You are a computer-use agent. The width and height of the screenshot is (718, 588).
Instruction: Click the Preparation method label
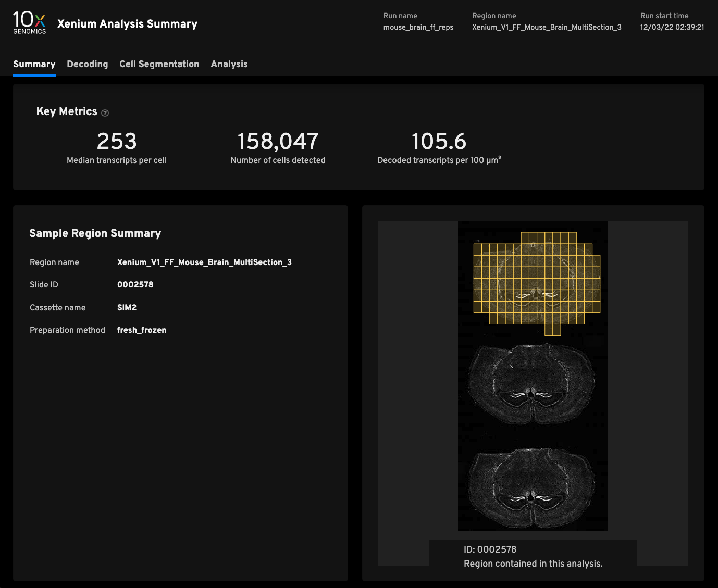67,330
